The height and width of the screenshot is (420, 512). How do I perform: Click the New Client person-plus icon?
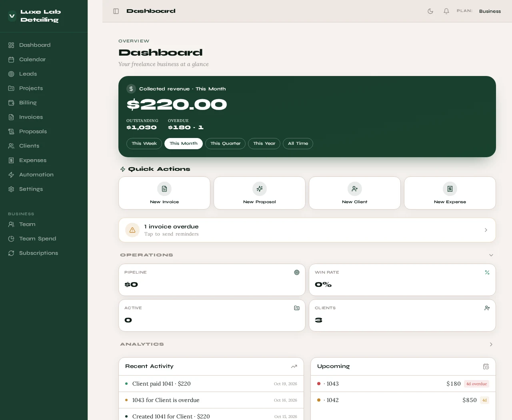[355, 189]
